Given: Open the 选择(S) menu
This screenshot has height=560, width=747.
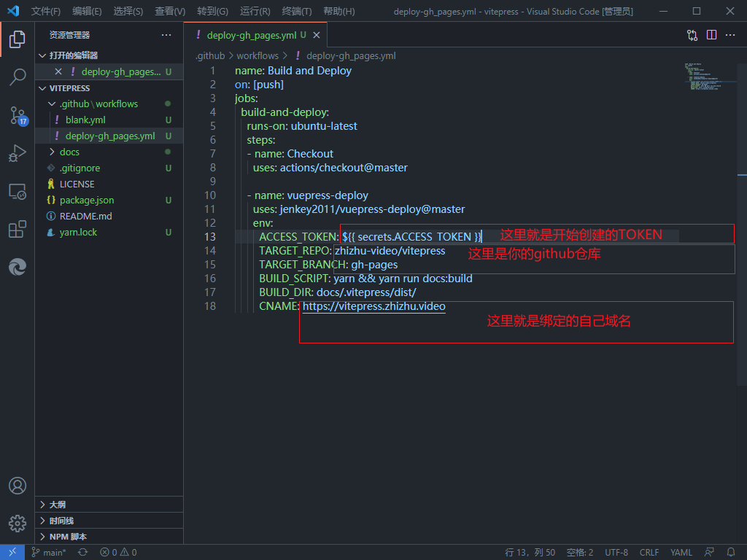Looking at the screenshot, I should pyautogui.click(x=128, y=11).
